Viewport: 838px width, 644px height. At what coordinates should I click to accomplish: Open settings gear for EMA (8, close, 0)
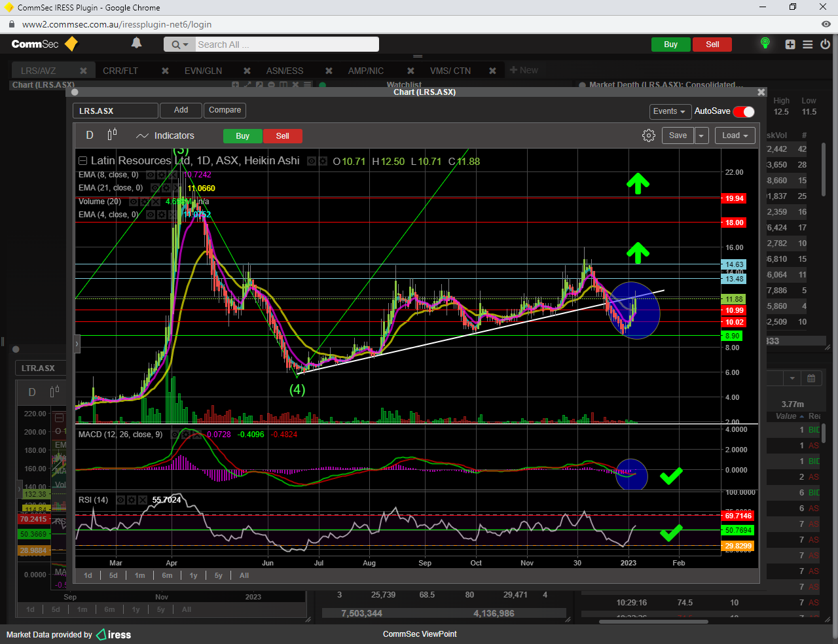(x=161, y=175)
